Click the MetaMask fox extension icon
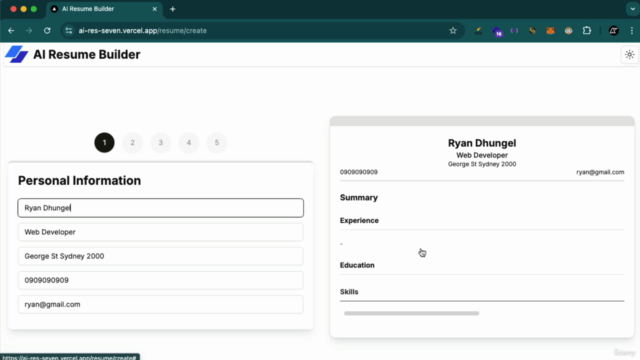This screenshot has width=640, height=360. coord(550,31)
